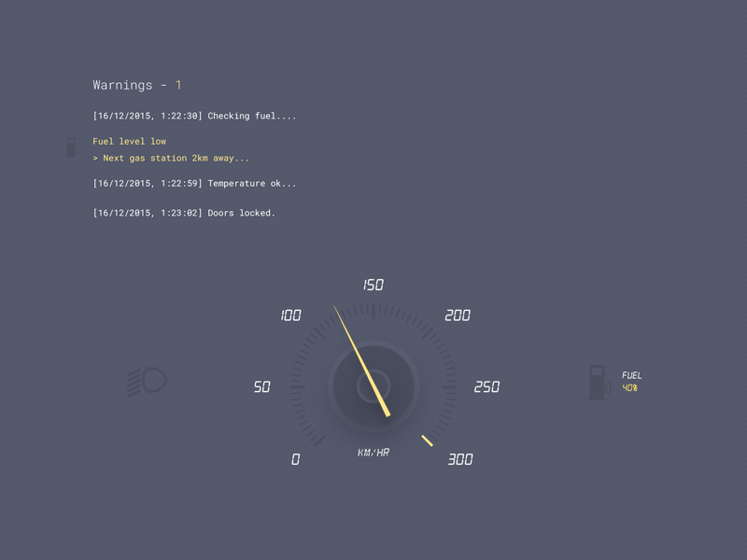Viewport: 747px width, 560px height.
Task: Select the 'Temperature ok...' log entry
Action: coord(194,184)
